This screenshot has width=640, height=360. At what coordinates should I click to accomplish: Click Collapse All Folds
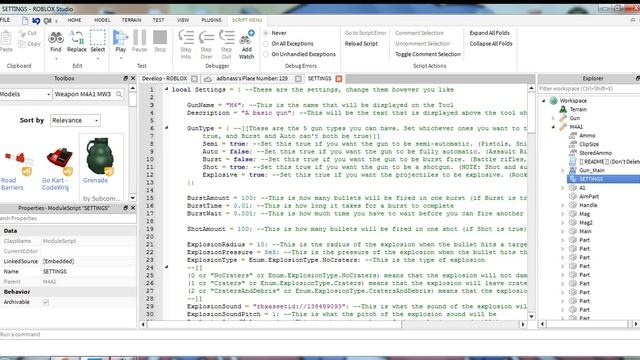tap(491, 44)
